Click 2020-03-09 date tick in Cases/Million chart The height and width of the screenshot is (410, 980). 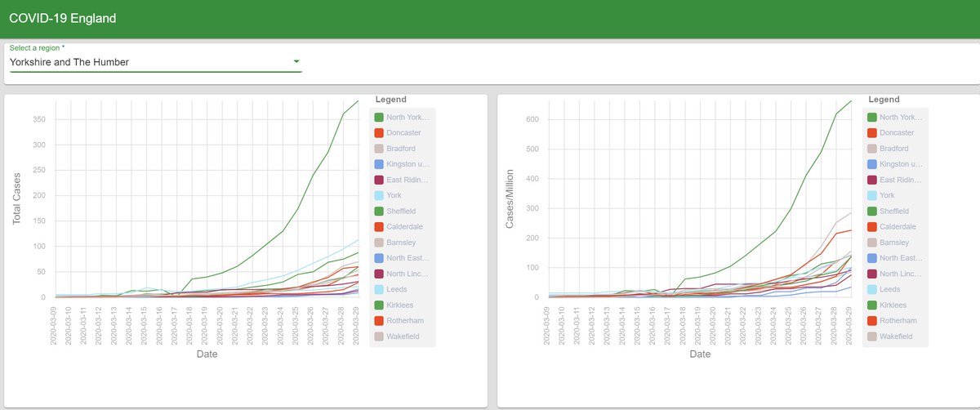[548, 324]
